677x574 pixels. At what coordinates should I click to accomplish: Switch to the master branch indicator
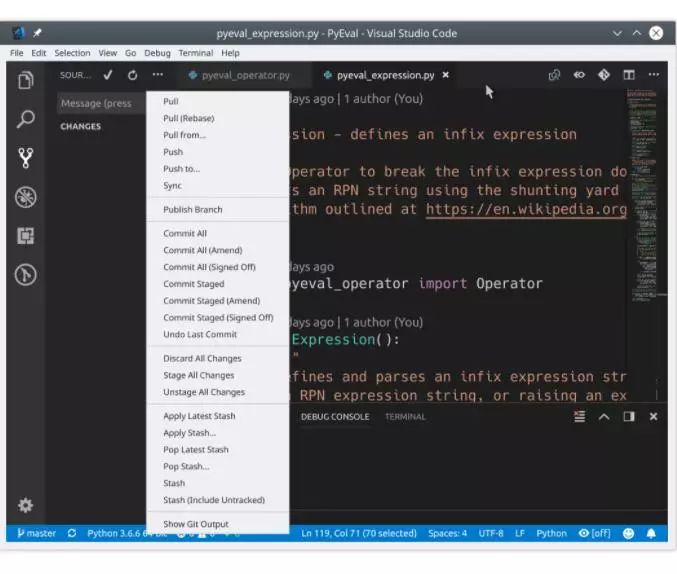(x=37, y=533)
